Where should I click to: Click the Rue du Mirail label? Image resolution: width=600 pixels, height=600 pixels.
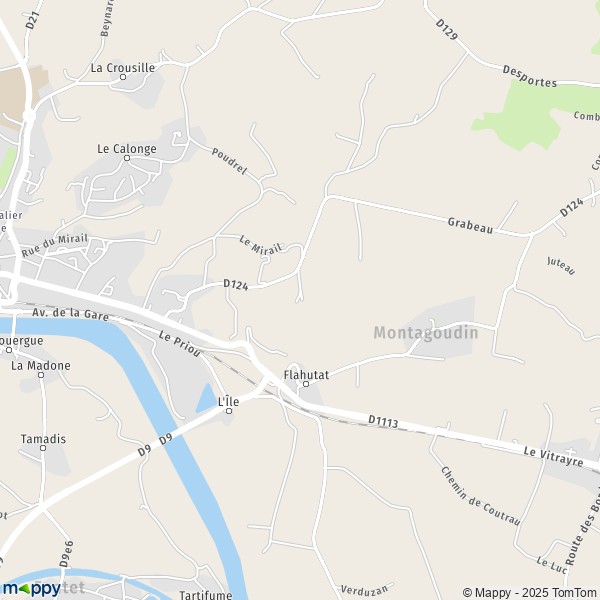[x=55, y=245]
